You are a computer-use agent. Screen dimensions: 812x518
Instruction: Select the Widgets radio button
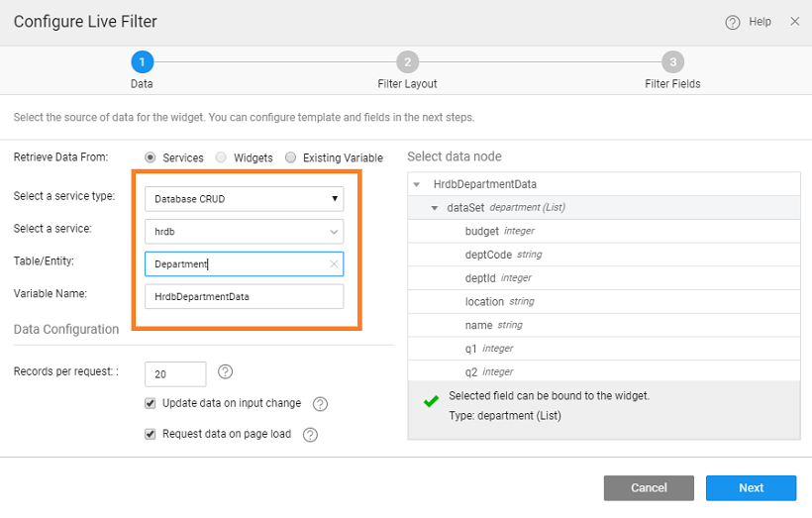221,157
